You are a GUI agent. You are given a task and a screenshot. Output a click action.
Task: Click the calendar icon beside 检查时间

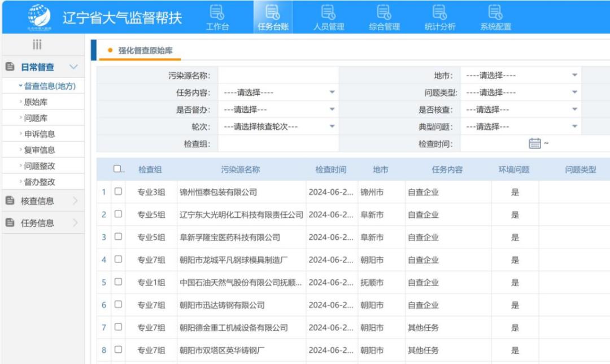click(x=534, y=144)
